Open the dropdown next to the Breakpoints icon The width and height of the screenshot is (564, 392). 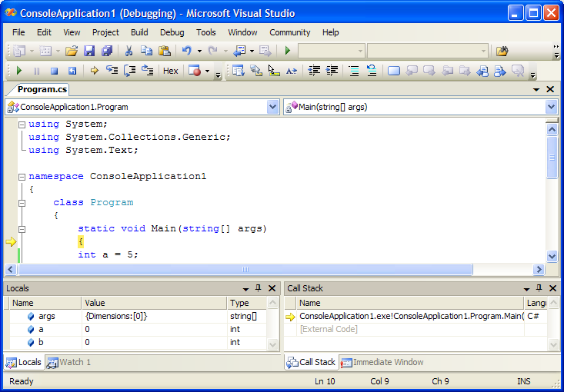pos(207,71)
